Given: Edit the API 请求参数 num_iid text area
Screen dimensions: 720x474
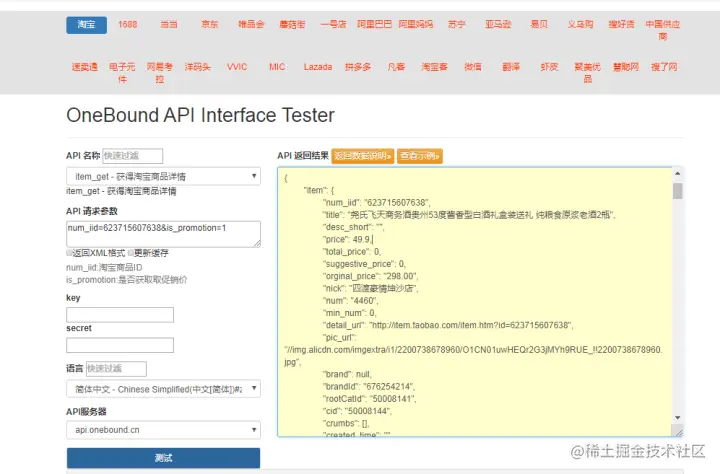Looking at the screenshot, I should point(163,234).
